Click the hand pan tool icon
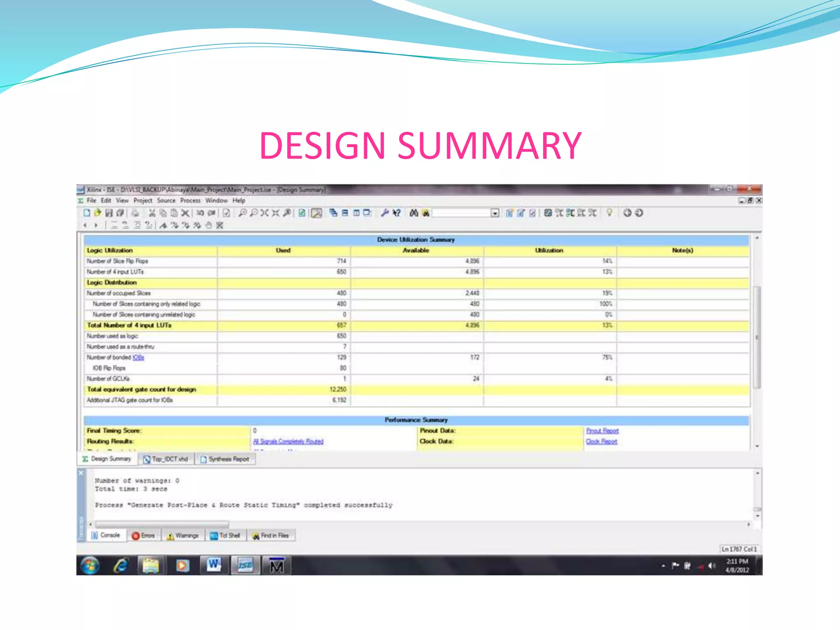 click(209, 225)
